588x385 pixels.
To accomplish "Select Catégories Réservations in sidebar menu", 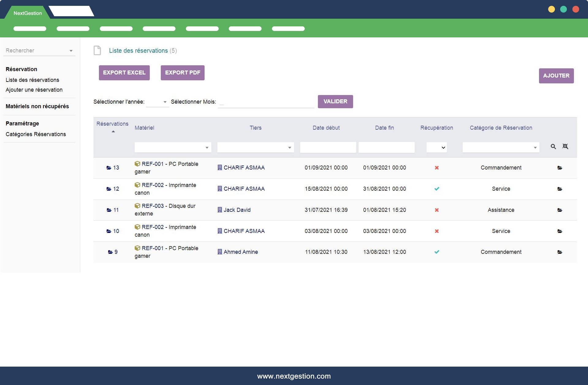I will tap(36, 134).
